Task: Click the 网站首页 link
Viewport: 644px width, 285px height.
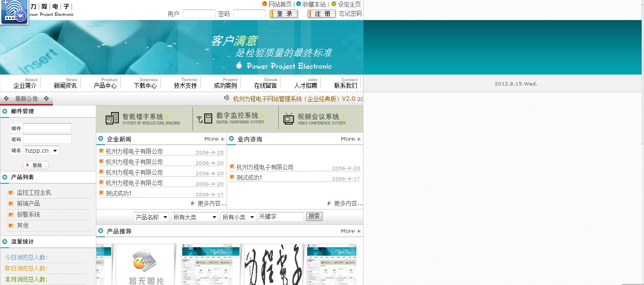Action: click(280, 4)
